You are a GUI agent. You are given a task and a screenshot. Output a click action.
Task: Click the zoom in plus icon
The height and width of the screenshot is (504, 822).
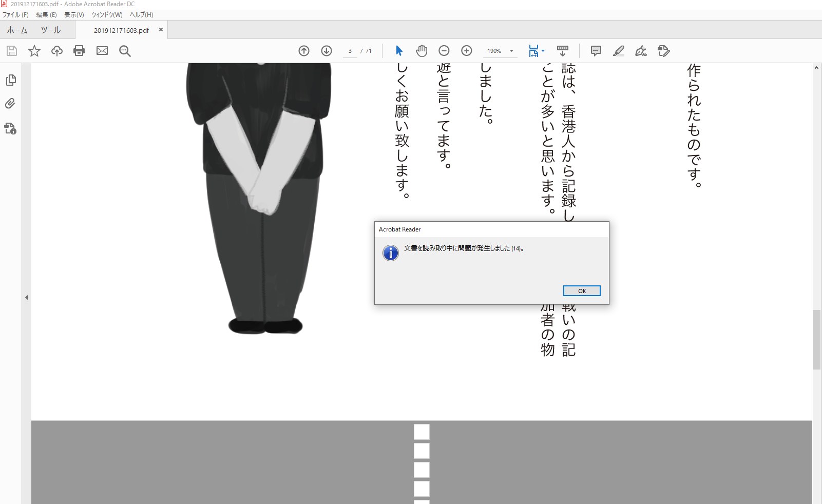coord(467,51)
